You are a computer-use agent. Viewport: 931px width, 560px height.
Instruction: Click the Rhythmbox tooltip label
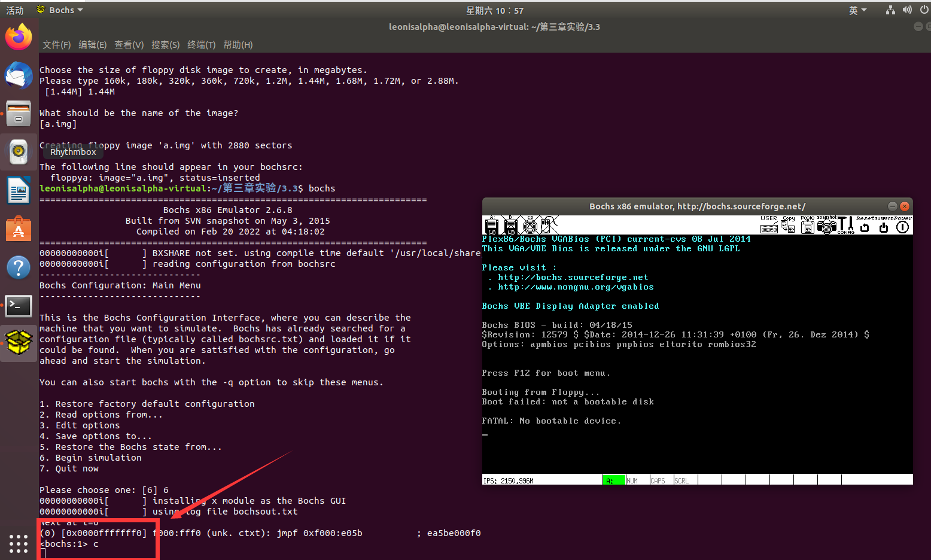(73, 152)
